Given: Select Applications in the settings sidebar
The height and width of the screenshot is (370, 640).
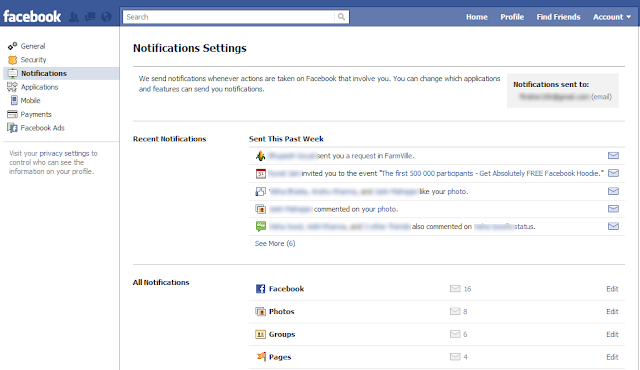Looking at the screenshot, I should [x=39, y=87].
